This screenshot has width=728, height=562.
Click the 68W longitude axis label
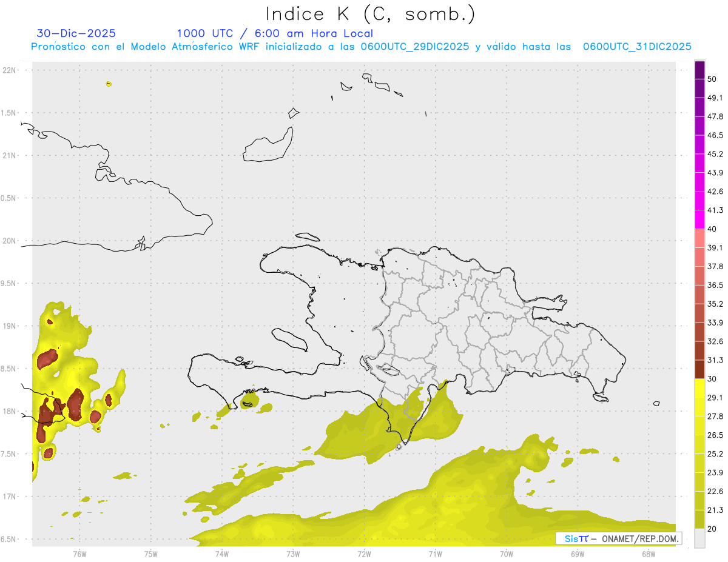pos(648,554)
